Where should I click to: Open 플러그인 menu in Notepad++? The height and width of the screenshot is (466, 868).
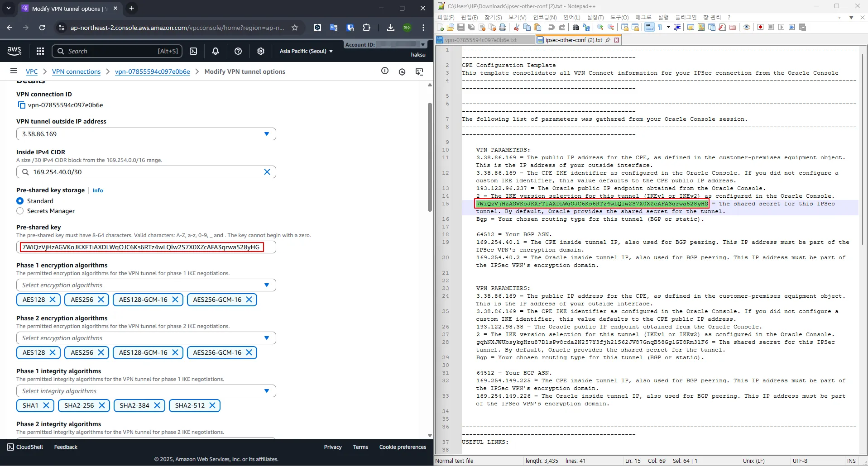(686, 17)
